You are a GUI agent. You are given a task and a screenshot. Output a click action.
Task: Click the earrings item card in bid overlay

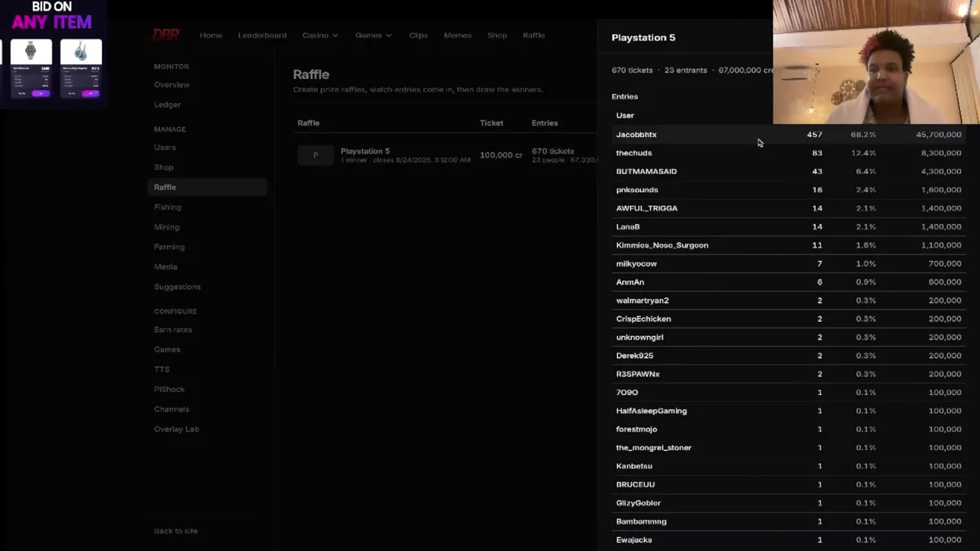pyautogui.click(x=80, y=68)
